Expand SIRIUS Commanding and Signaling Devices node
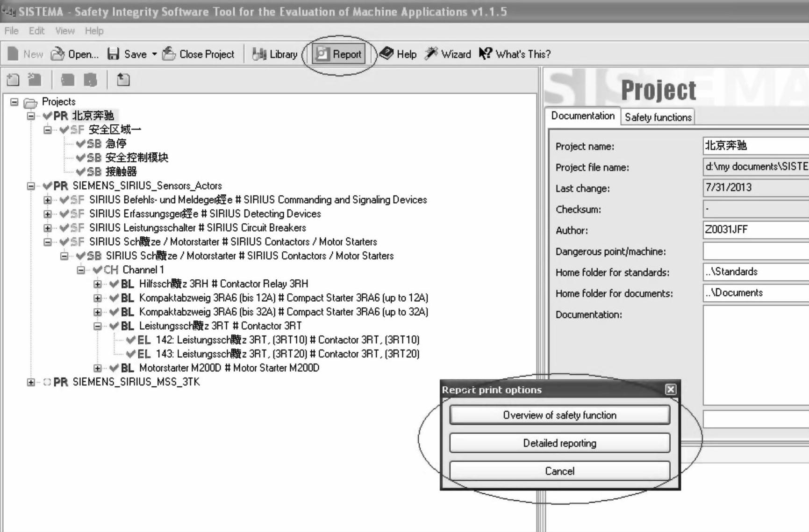809x532 pixels. tap(48, 200)
